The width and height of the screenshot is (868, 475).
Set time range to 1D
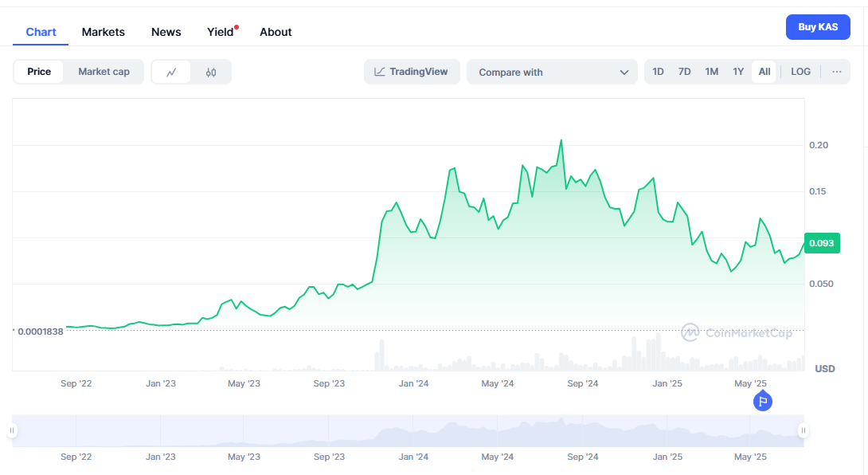point(658,72)
